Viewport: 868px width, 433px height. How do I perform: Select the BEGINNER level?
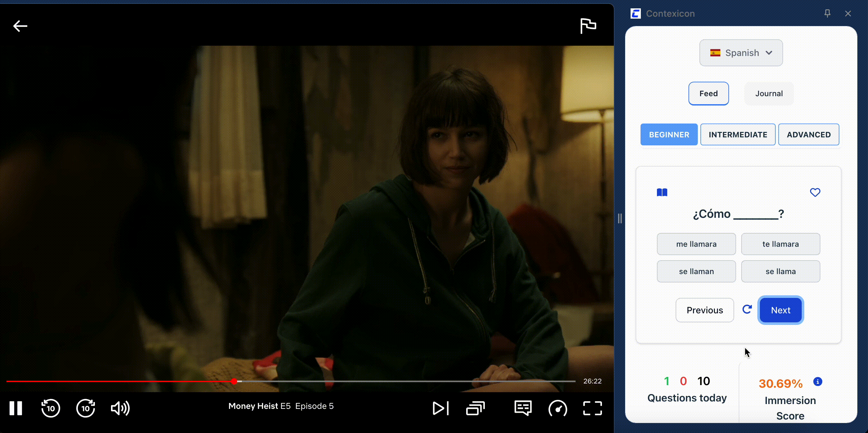669,134
